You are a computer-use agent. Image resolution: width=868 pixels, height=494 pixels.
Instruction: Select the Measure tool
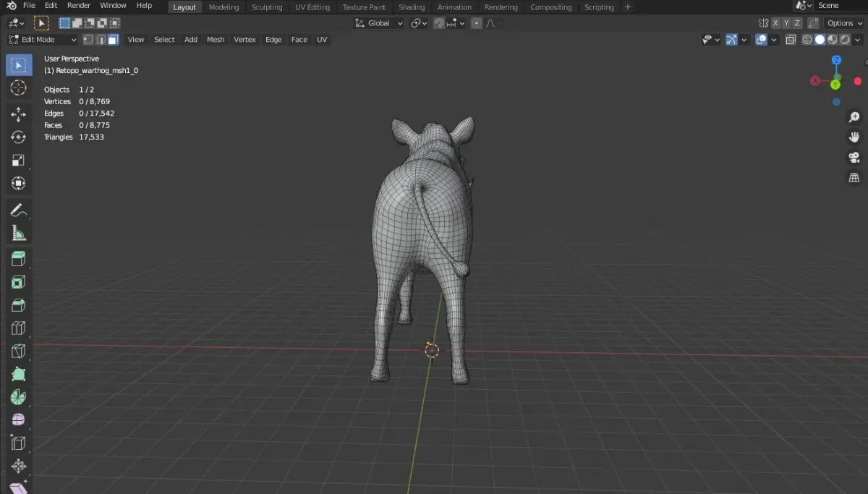19,234
